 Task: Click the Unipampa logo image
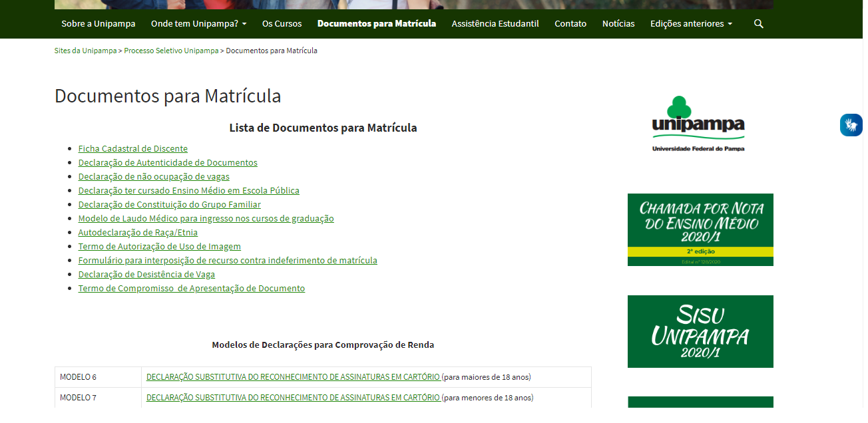point(698,124)
